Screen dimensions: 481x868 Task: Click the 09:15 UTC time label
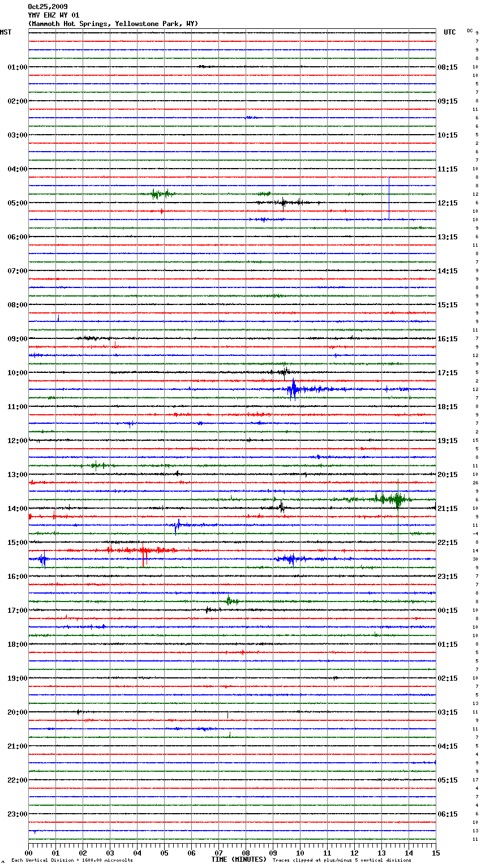(448, 101)
